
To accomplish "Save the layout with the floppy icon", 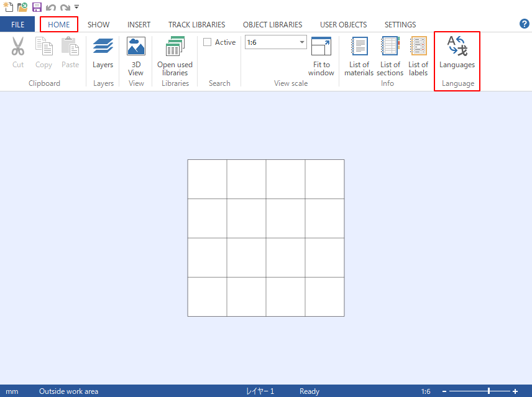I will (x=37, y=7).
